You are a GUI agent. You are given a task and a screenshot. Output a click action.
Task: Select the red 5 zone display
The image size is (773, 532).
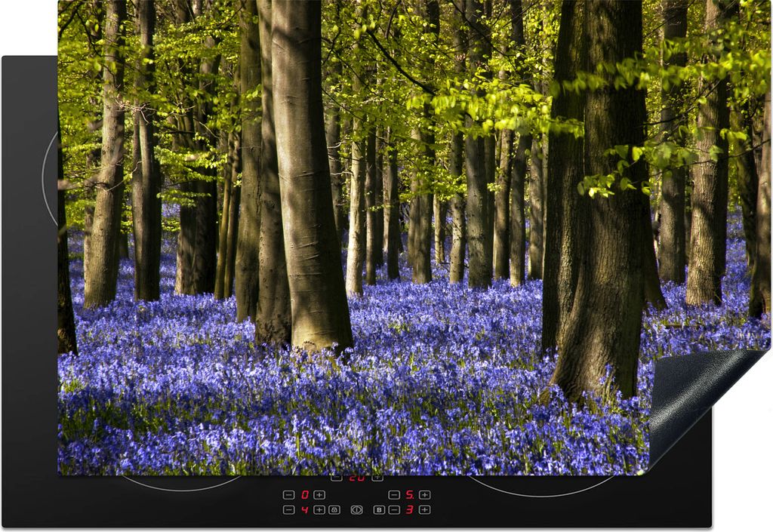[x=410, y=495]
